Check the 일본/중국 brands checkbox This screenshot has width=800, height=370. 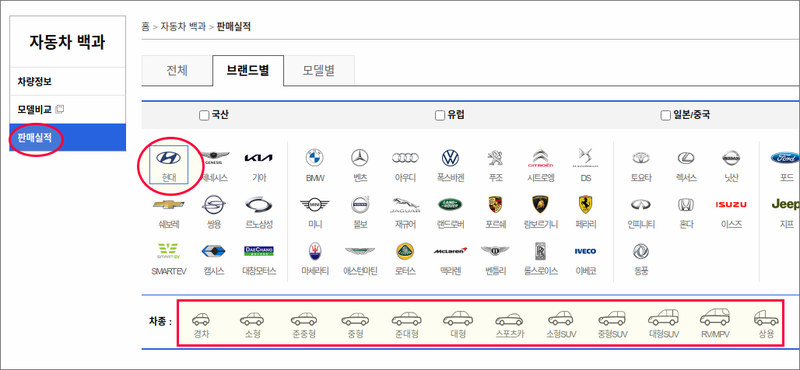665,115
